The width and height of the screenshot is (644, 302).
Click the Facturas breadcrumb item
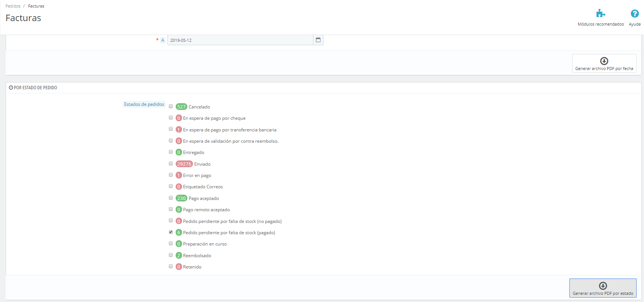coord(36,6)
